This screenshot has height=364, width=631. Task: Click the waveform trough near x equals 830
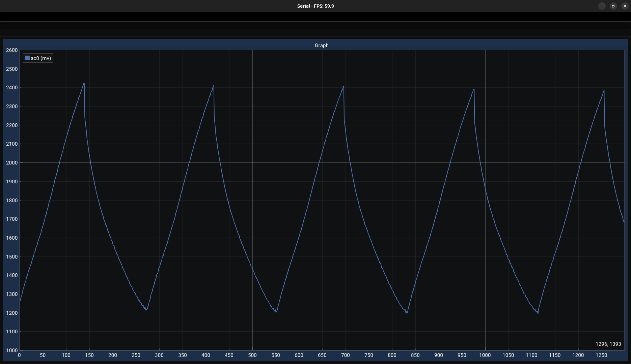(x=407, y=313)
